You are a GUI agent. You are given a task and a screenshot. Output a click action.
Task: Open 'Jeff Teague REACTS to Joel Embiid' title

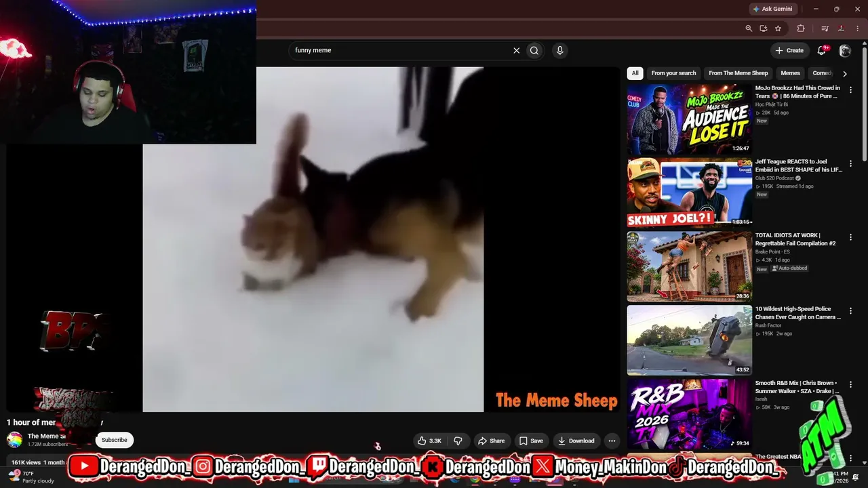799,165
